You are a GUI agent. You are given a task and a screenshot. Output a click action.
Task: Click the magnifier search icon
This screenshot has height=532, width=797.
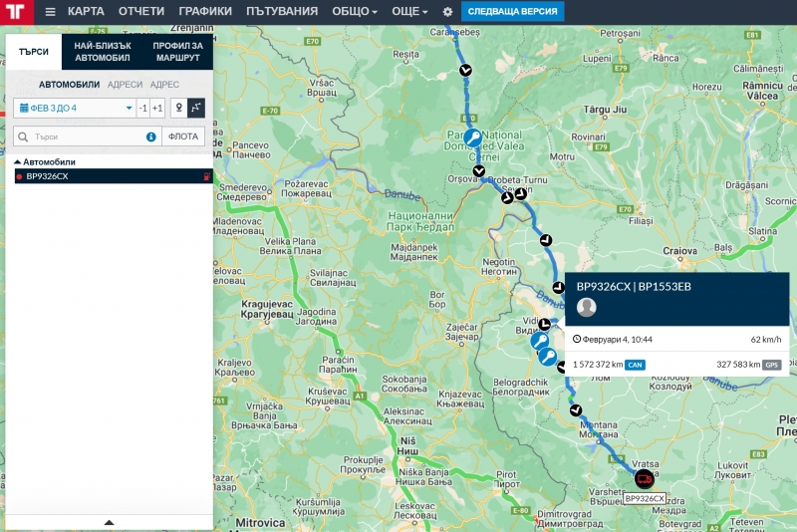[x=23, y=136]
